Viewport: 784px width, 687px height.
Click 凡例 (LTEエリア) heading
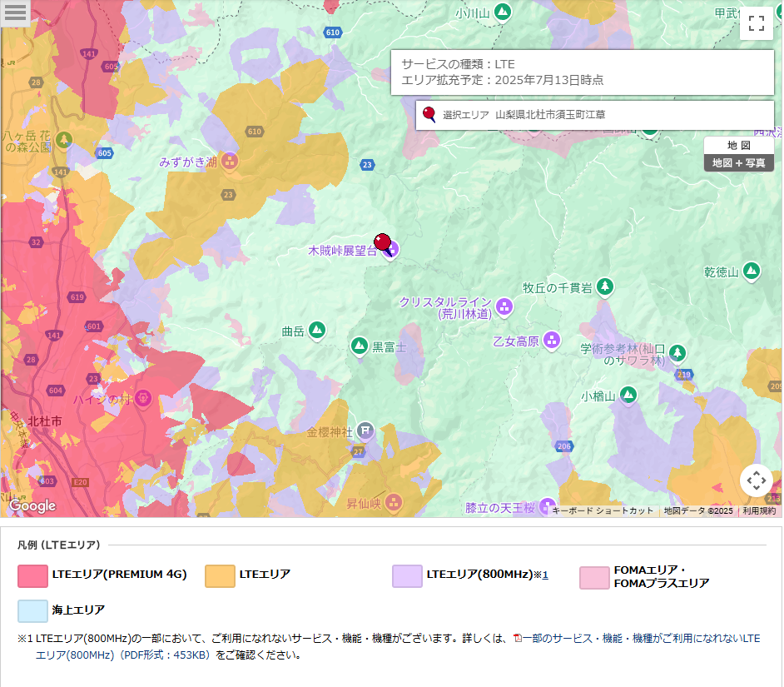59,545
